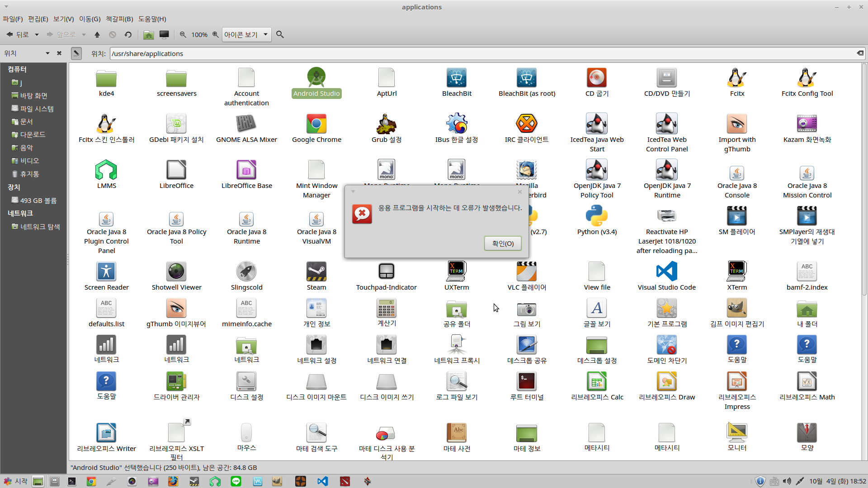Viewport: 868px width, 488px height.
Task: Confirm the error dialog with 확인(O)
Action: [503, 244]
